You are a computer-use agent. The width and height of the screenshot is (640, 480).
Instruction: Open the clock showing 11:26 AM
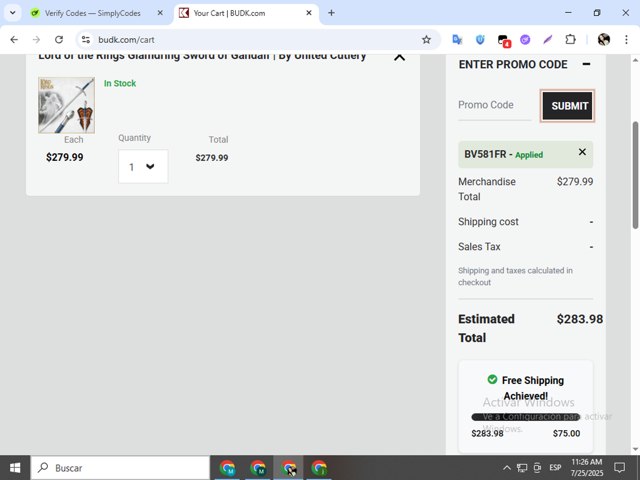587,468
